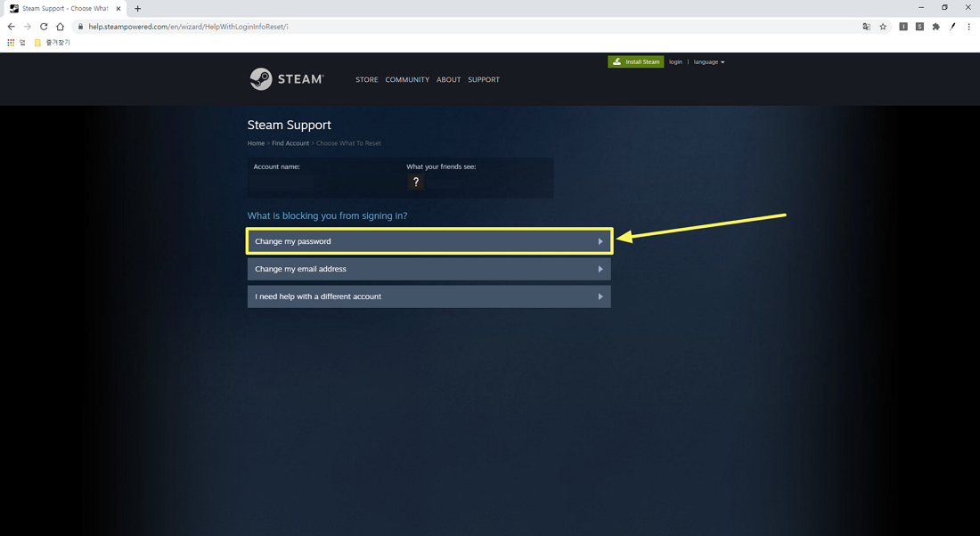Click the padlock site info icon

point(80,26)
